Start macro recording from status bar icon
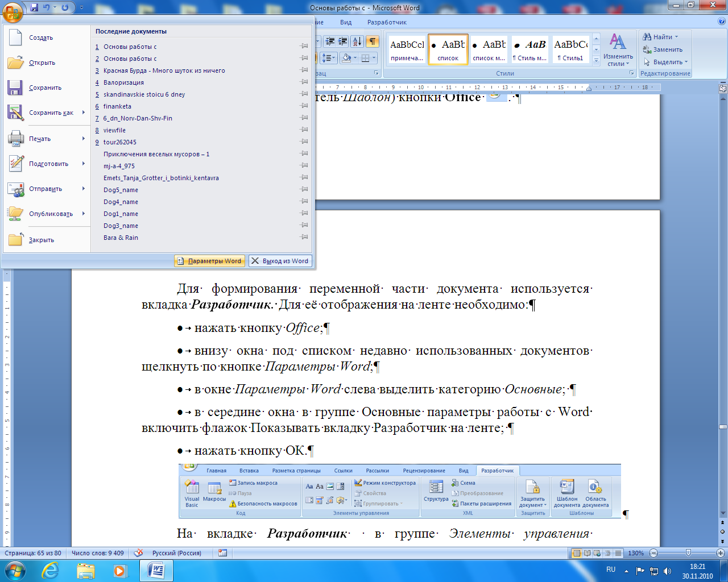Image resolution: width=728 pixels, height=582 pixels. [x=222, y=552]
